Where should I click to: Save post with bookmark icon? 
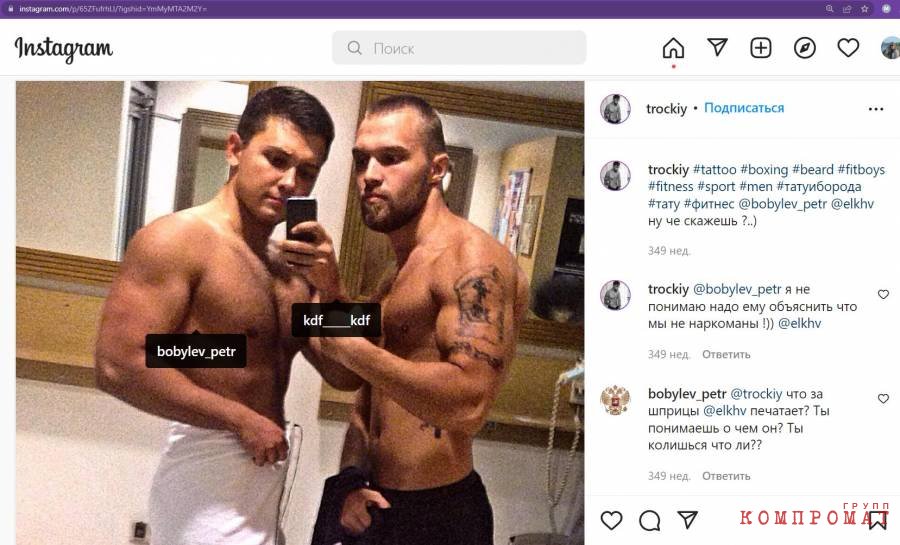click(878, 520)
